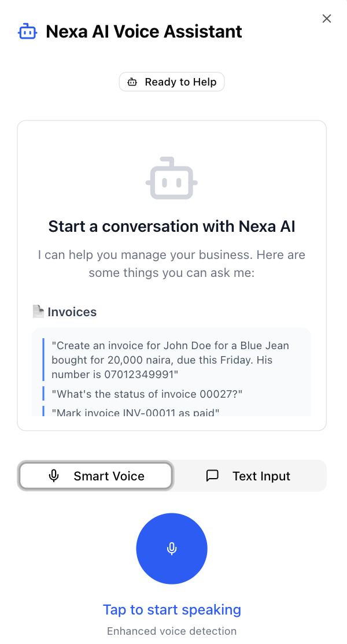This screenshot has width=347, height=644.
Task: Tap the white microphone icon in blue circle
Action: (172, 549)
